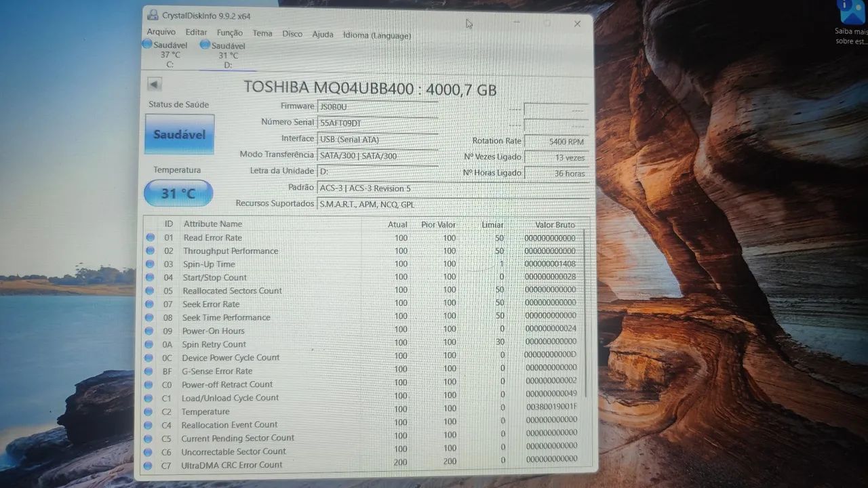
Task: Click the previous disk arrow button
Action: [x=155, y=85]
